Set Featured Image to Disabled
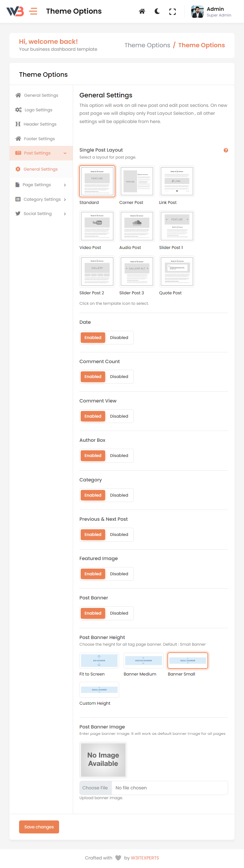This screenshot has height=868, width=244. (119, 574)
